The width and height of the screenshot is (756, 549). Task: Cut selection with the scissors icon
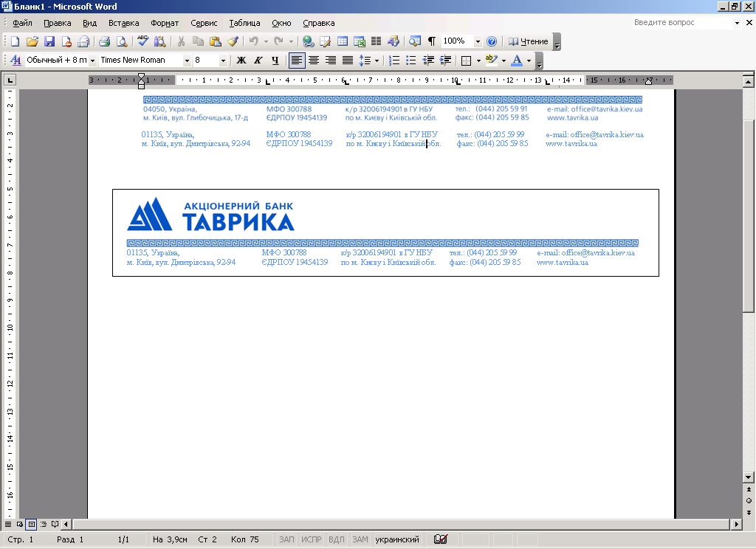coord(182,41)
